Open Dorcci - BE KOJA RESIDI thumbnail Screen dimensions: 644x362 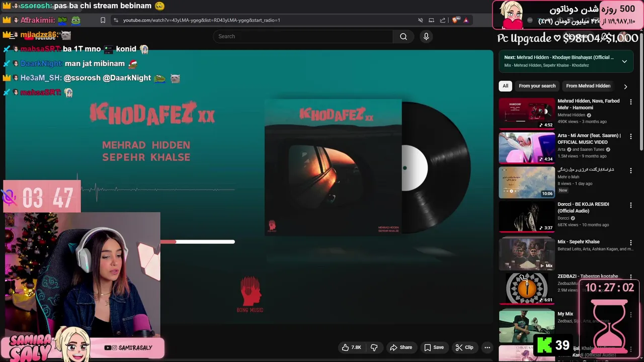(x=527, y=217)
